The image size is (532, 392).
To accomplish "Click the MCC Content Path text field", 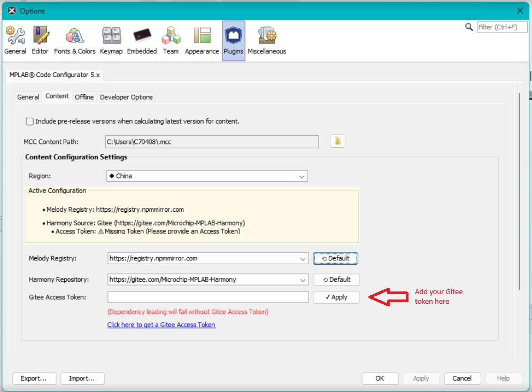I will (x=212, y=142).
